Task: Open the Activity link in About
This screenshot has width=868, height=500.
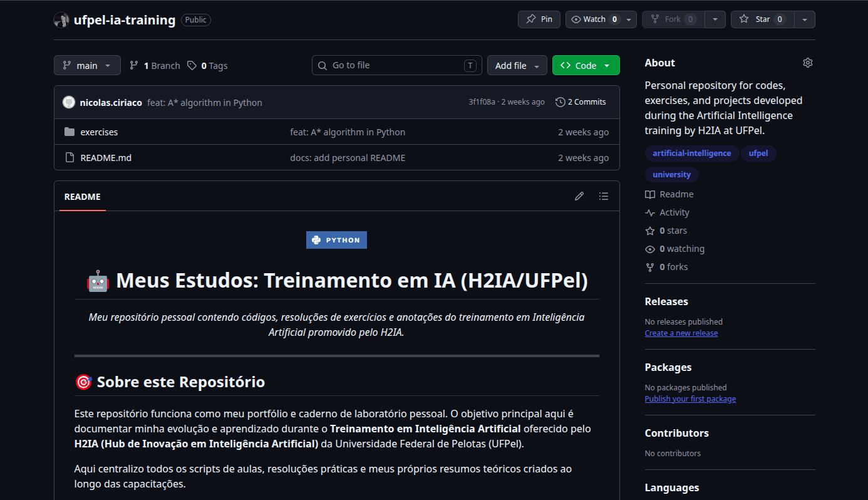Action: (x=667, y=212)
